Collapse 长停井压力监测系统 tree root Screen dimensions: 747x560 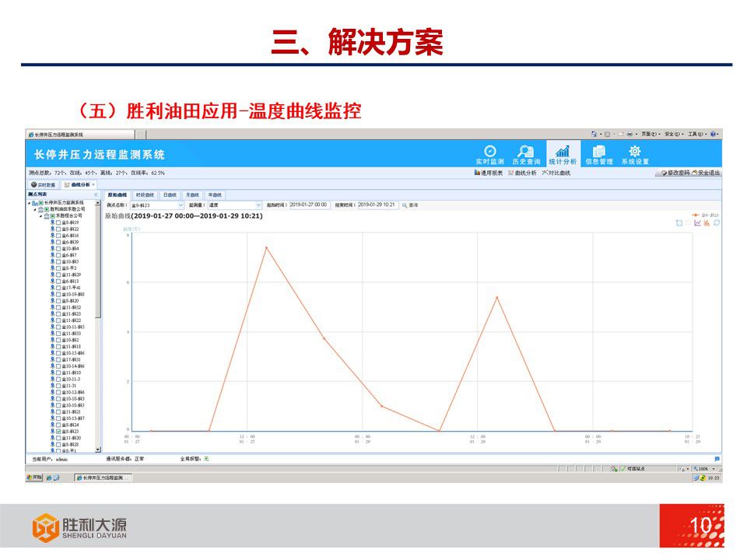pos(29,203)
